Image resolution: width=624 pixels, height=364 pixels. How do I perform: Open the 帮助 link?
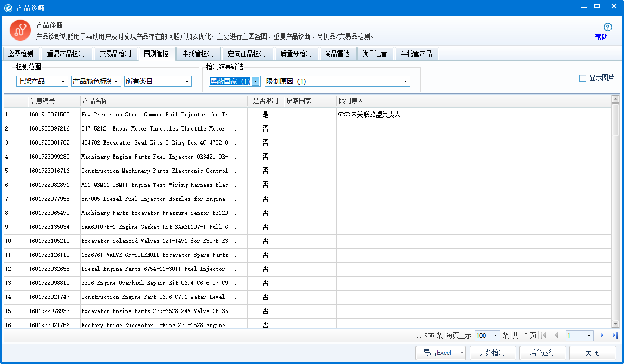pos(601,37)
